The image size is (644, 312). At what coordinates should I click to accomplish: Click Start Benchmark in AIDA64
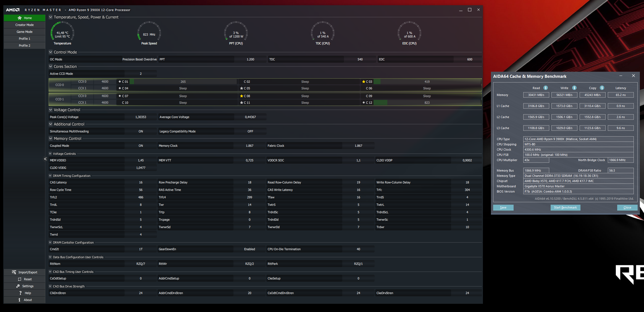tap(565, 207)
